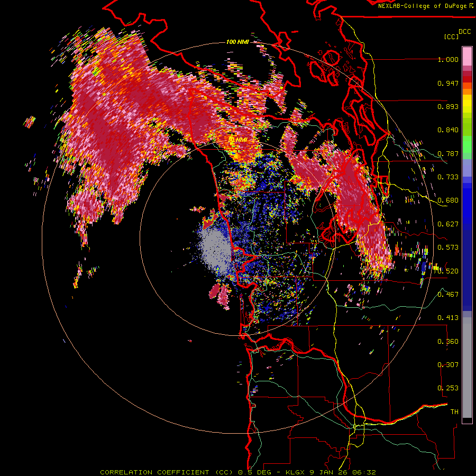This screenshot has width=476, height=476.
Task: Click the 0.627 scale value
Action: [448, 224]
